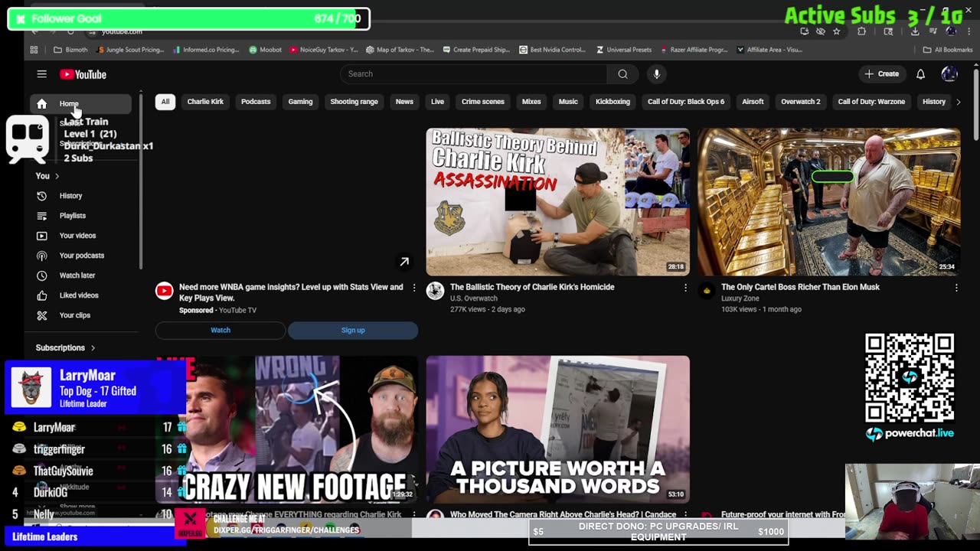Open the Universal Presets bookmark
The image size is (980, 551).
coord(623,50)
